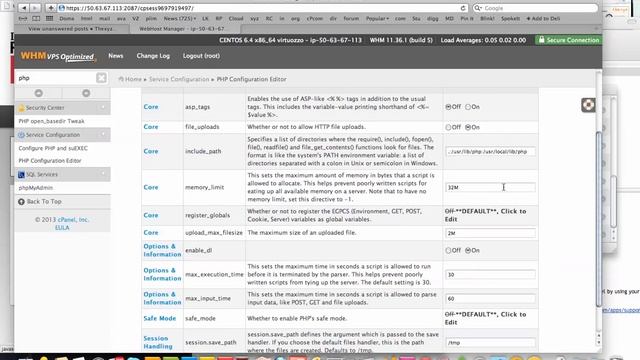Image resolution: width=640 pixels, height=360 pixels.
Task: Click the browser URL address bar
Action: (261, 8)
